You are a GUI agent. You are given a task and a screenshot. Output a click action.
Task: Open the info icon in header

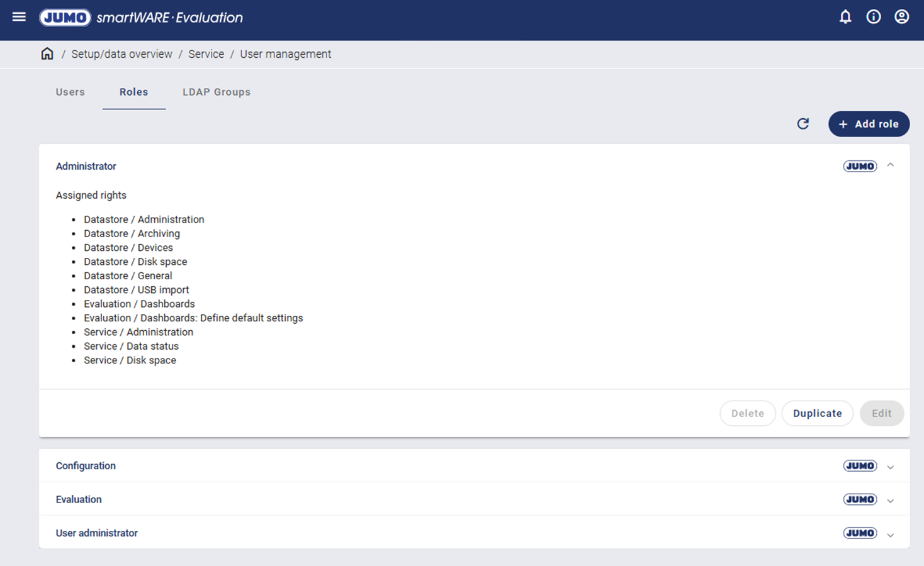874,17
